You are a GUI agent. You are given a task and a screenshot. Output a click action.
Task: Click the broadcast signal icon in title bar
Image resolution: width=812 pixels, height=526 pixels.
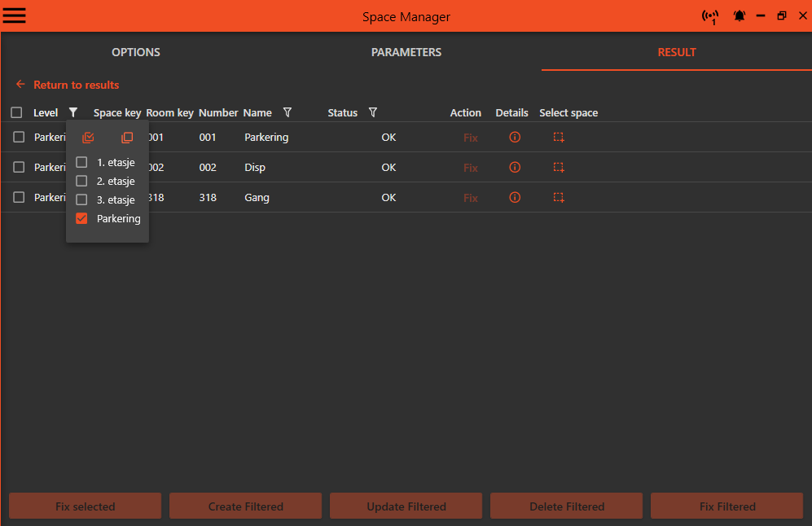pyautogui.click(x=710, y=16)
